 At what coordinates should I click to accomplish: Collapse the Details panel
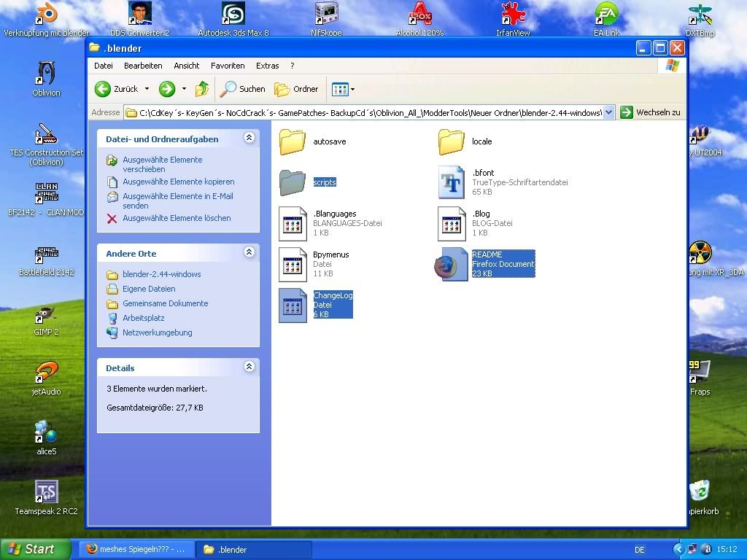249,367
